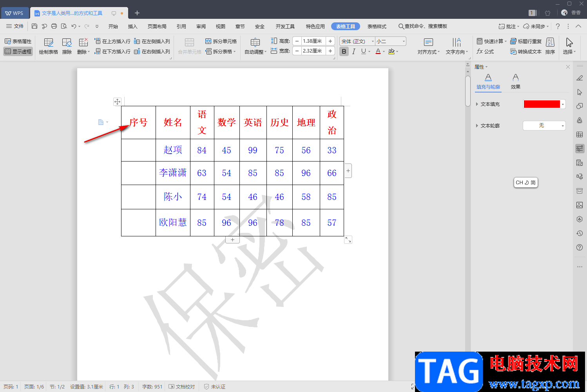Insert column to left (在左侧插入列)
587x392 pixels.
click(152, 41)
